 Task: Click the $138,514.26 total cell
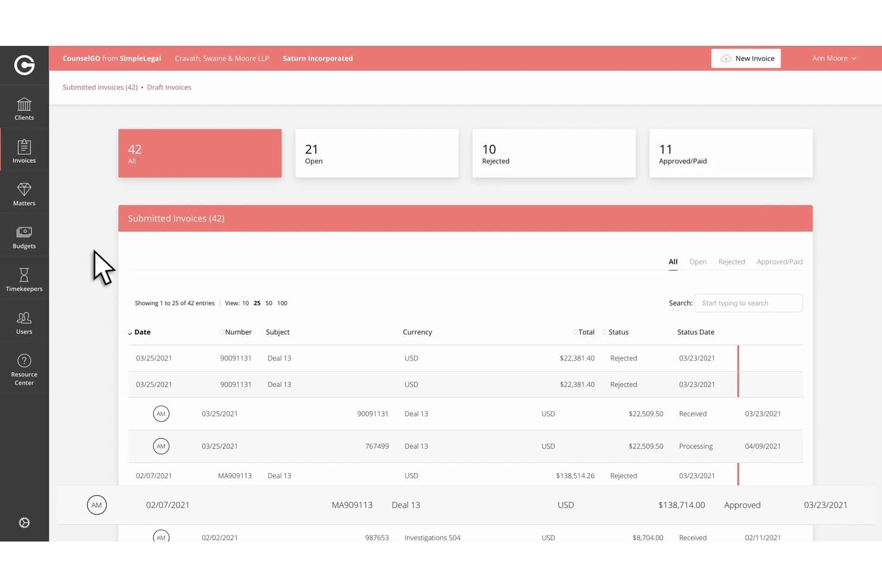pyautogui.click(x=575, y=475)
